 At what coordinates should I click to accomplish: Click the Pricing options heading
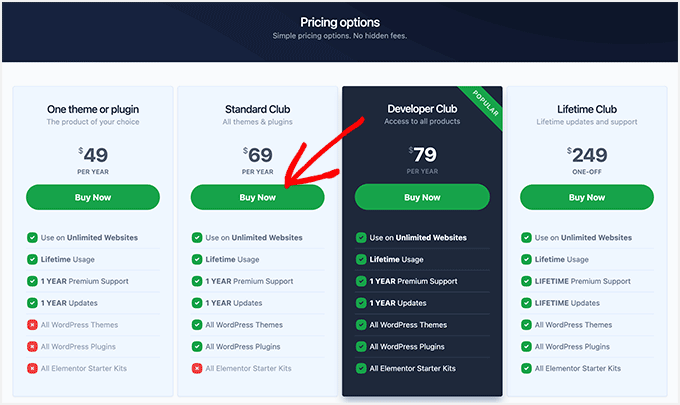[340, 22]
